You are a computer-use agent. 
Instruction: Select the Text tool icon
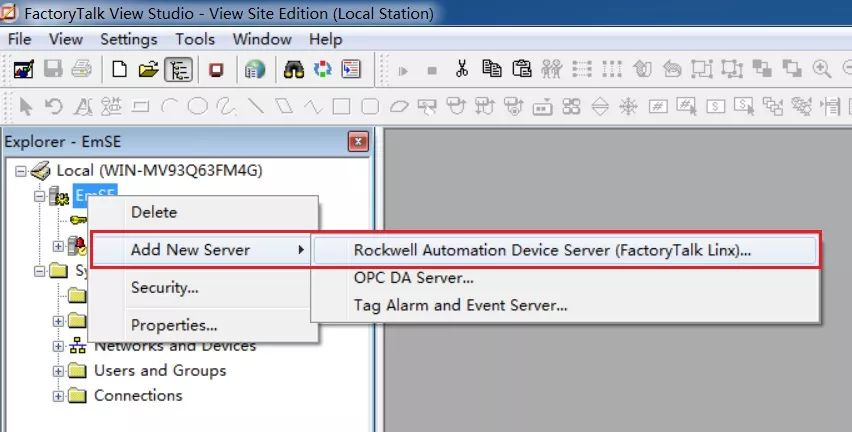(83, 106)
